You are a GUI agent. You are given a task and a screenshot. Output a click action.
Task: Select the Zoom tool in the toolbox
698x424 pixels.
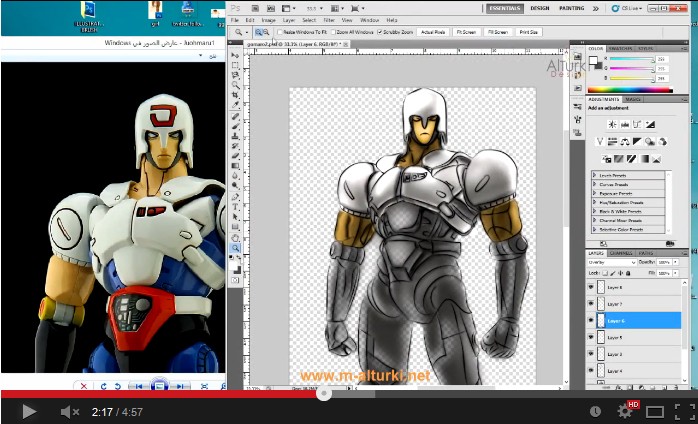235,248
